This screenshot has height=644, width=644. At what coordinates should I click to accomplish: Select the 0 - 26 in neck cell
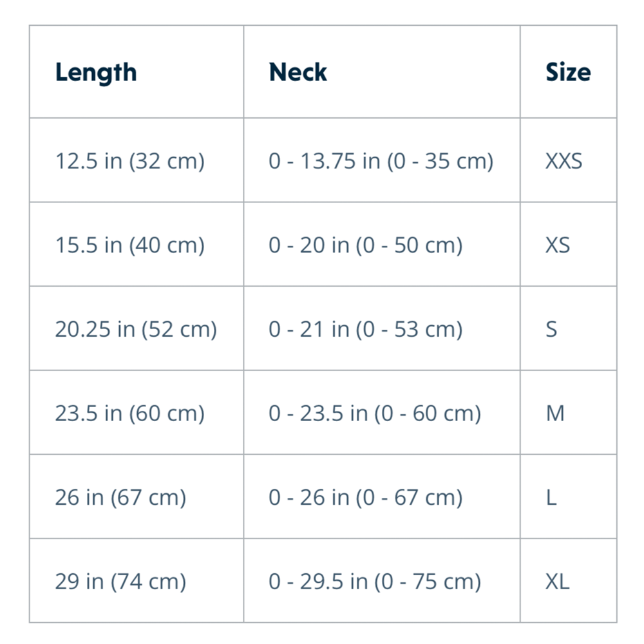pos(365,497)
